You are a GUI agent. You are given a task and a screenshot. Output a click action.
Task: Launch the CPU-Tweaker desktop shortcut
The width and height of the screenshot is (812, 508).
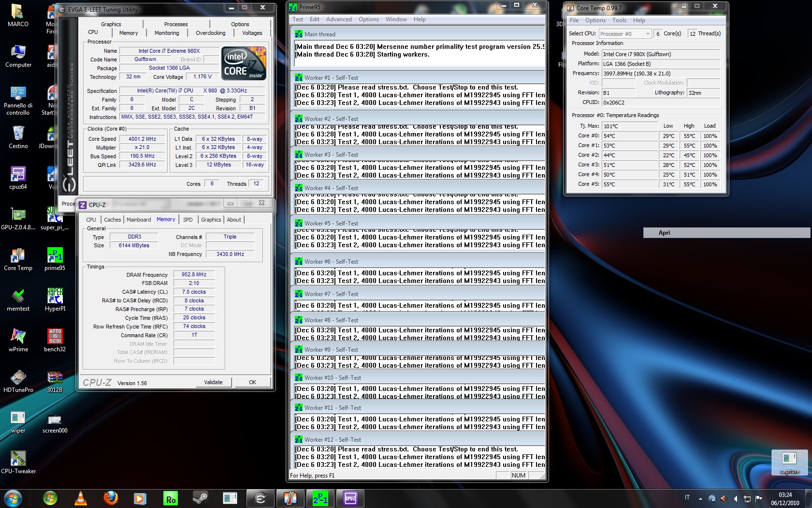[18, 462]
